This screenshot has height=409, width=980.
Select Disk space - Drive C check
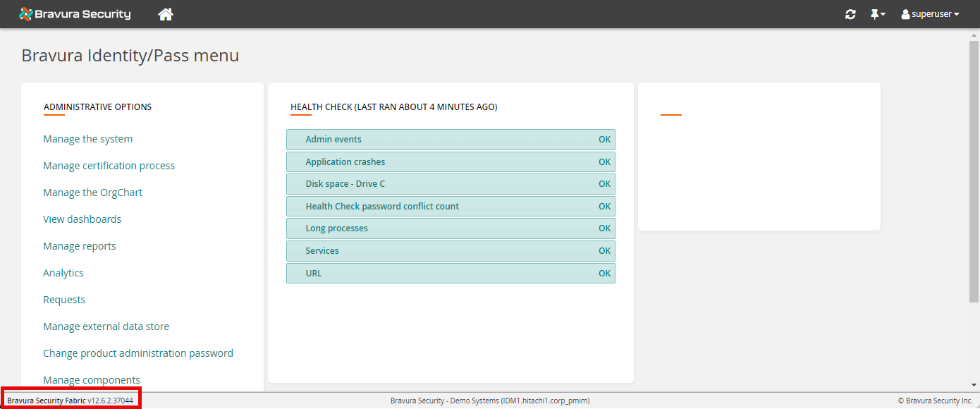pyautogui.click(x=451, y=184)
